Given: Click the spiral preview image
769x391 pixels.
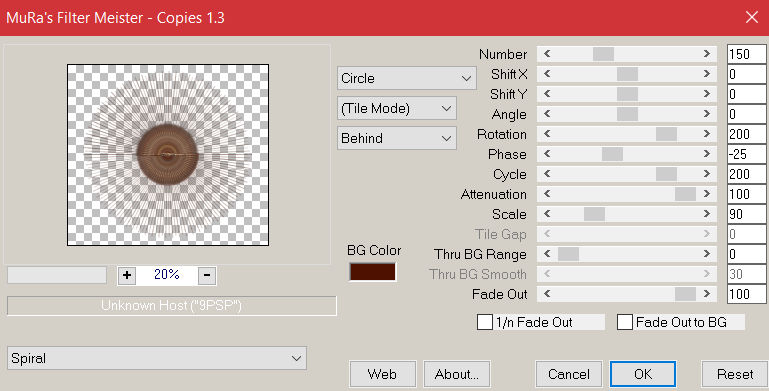Looking at the screenshot, I should click(x=168, y=155).
